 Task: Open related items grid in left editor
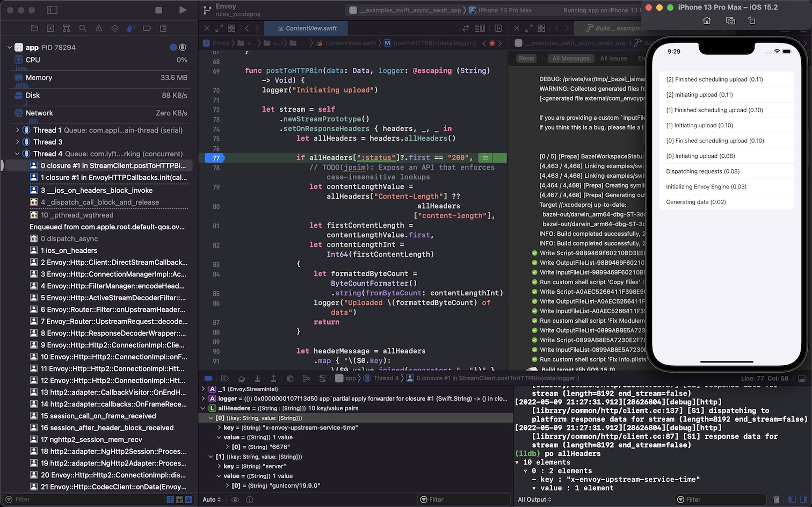(x=231, y=28)
